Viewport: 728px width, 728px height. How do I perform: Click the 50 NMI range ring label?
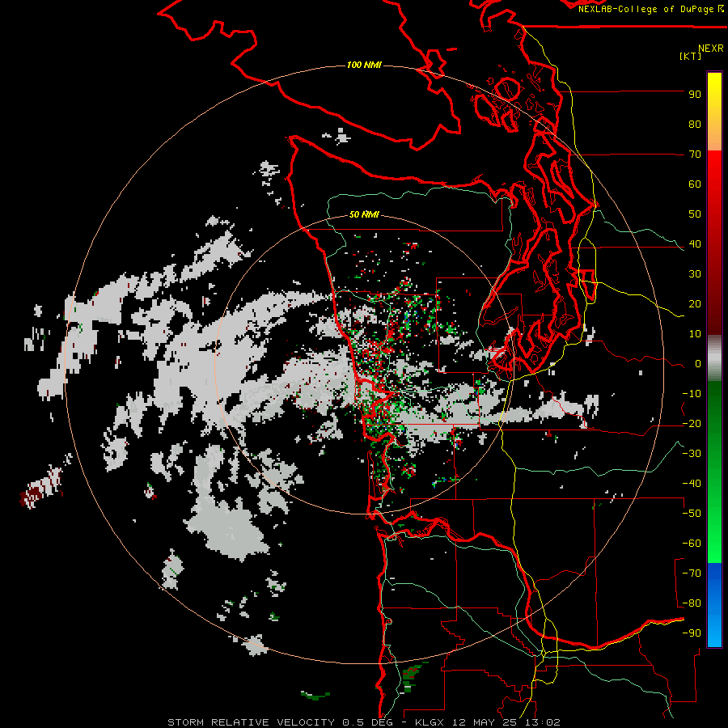pyautogui.click(x=364, y=214)
